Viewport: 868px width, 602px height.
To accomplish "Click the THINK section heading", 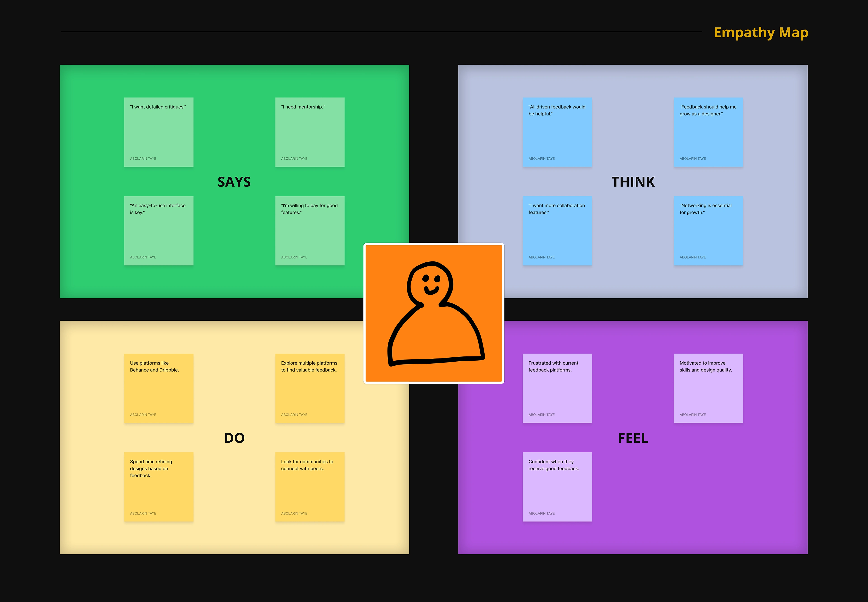I will pyautogui.click(x=633, y=182).
